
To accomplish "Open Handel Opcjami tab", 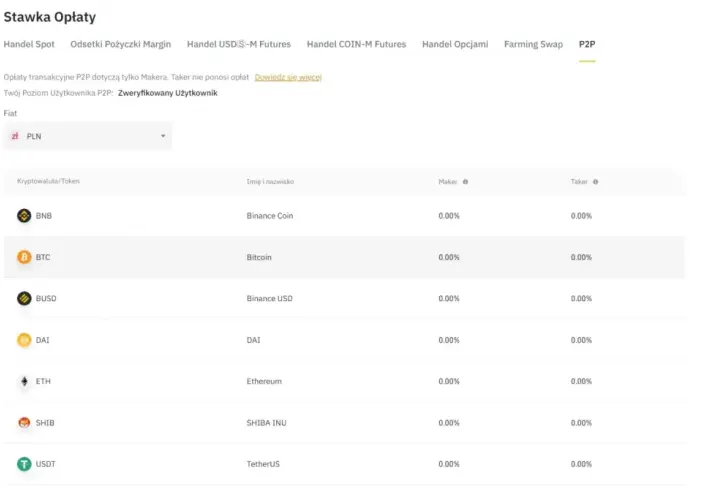I will pyautogui.click(x=455, y=44).
